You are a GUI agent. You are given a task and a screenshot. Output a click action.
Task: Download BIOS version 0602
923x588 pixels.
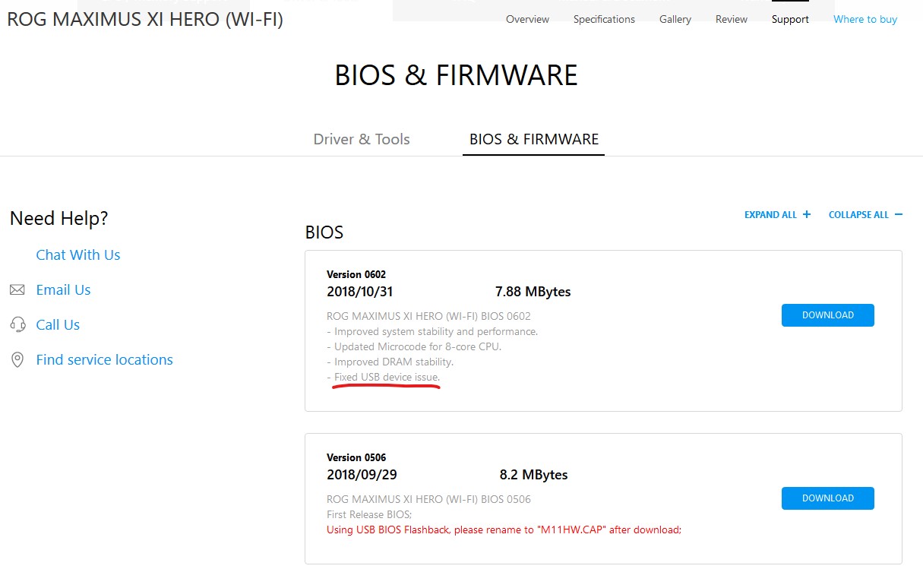click(x=828, y=315)
